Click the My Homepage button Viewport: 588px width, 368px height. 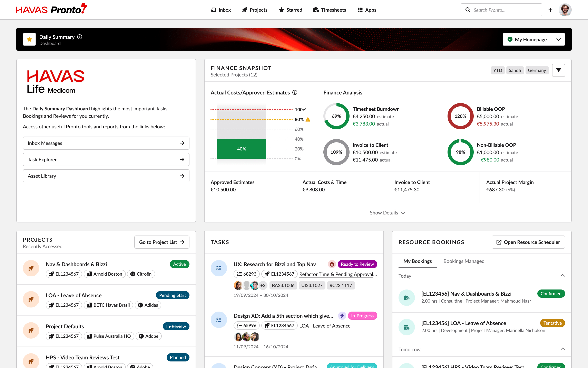[x=527, y=39]
